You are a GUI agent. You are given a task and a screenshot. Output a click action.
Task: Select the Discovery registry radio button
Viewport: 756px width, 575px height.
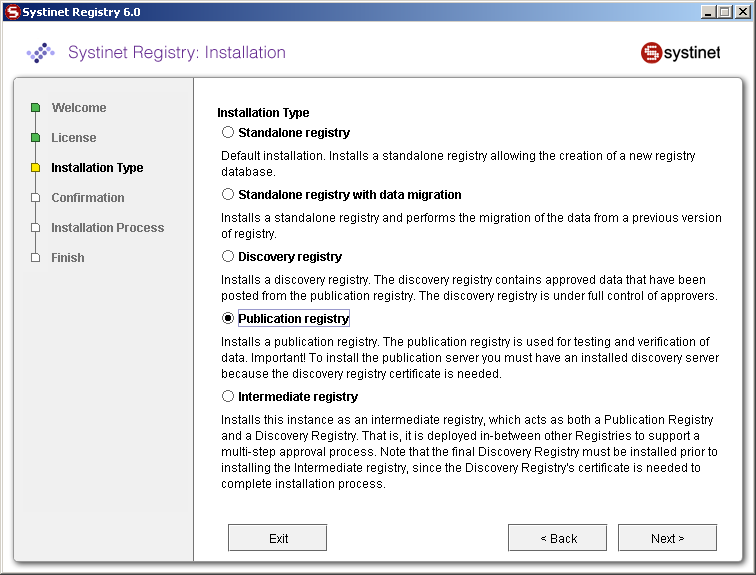(228, 256)
